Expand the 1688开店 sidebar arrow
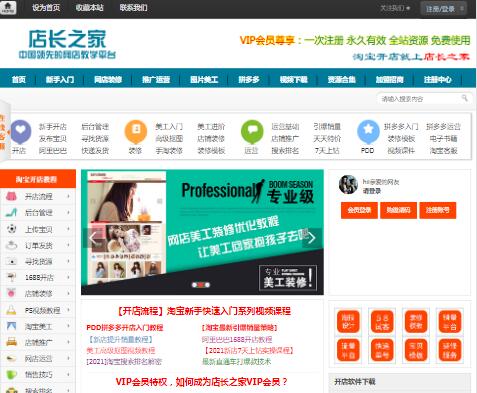The width and height of the screenshot is (477, 393). coord(68,277)
